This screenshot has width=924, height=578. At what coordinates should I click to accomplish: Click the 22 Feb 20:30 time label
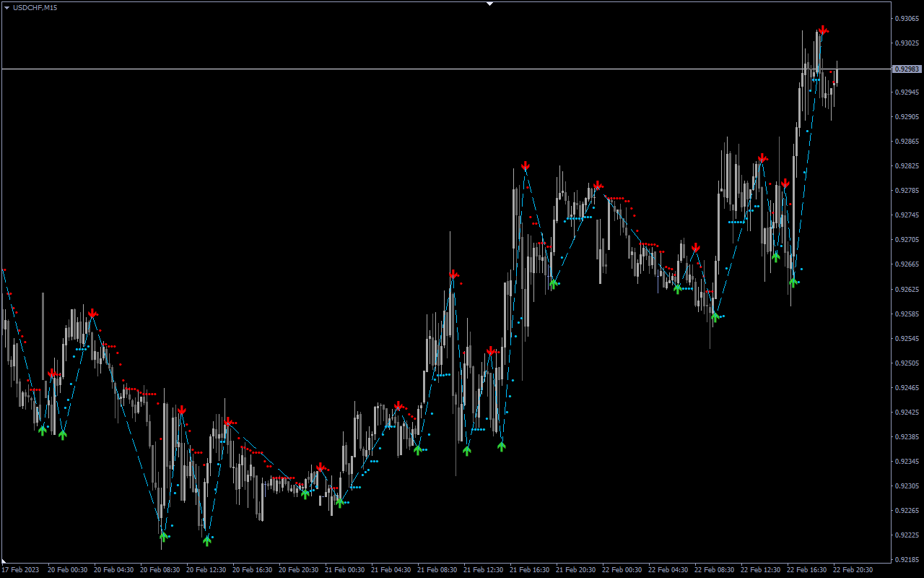pos(853,570)
